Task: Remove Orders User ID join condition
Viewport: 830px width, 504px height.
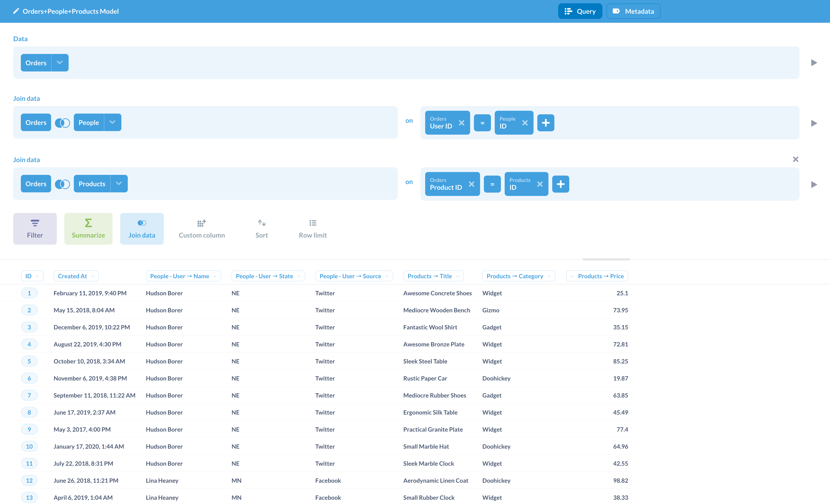Action: coord(461,123)
